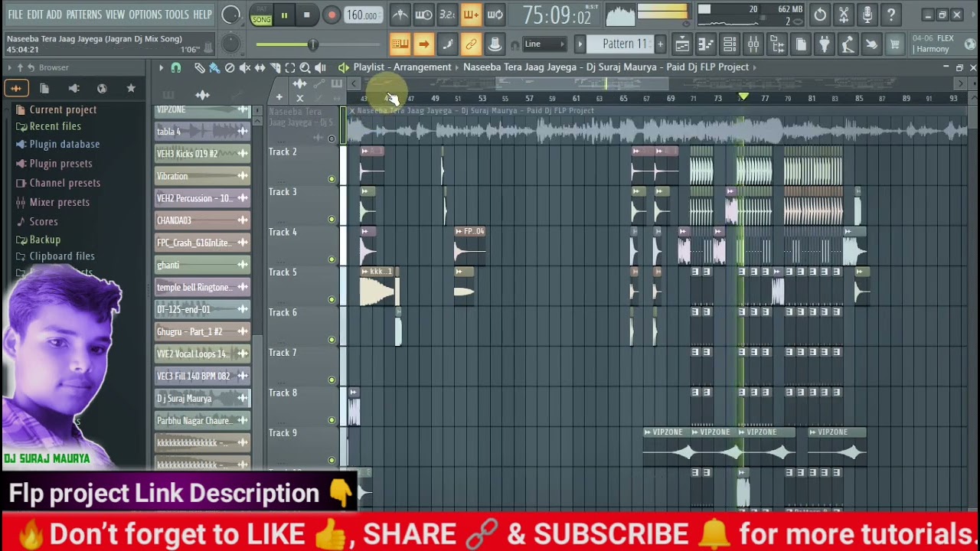
Task: Open the Mixer view button
Action: tap(753, 44)
